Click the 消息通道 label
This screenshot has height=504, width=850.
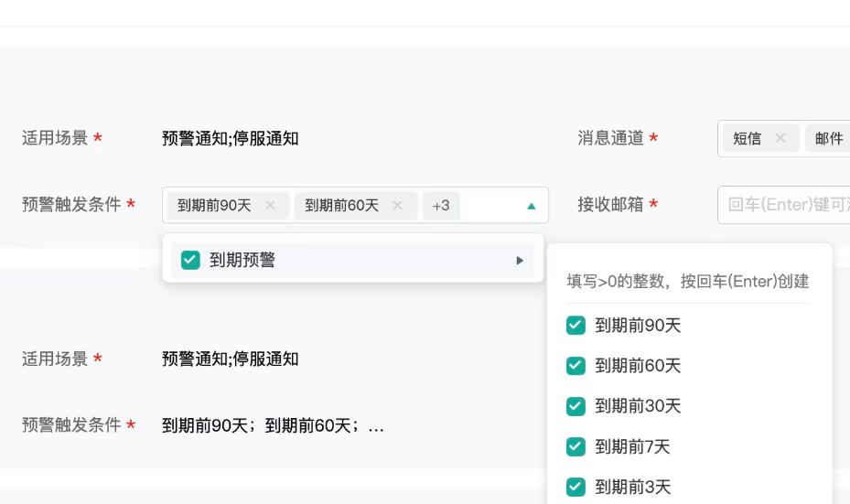coord(610,138)
